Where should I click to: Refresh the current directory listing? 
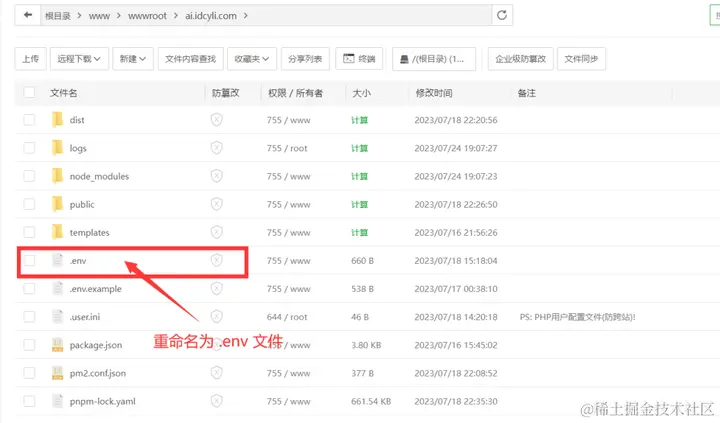(x=502, y=15)
